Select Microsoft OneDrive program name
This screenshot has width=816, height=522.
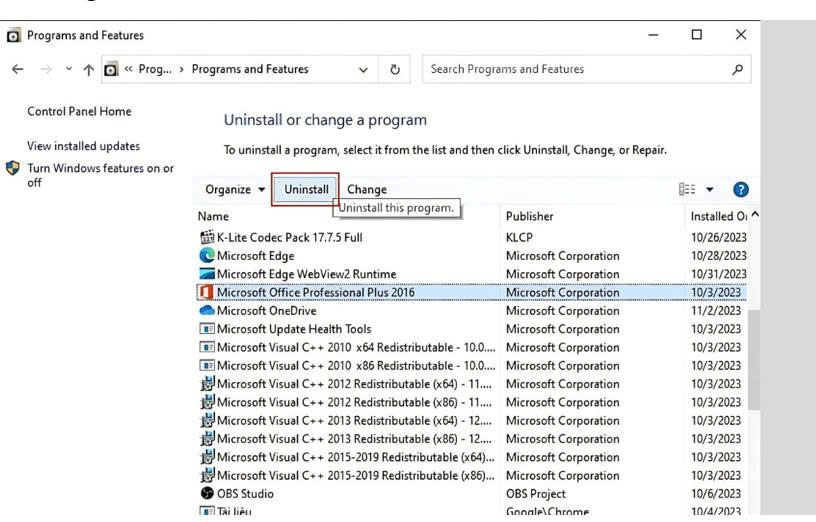pyautogui.click(x=266, y=311)
